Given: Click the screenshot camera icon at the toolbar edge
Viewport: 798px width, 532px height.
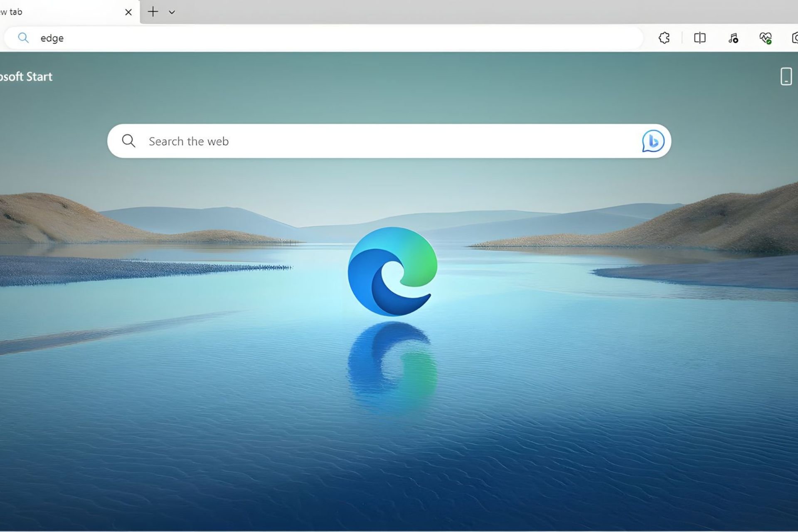Looking at the screenshot, I should [794, 38].
